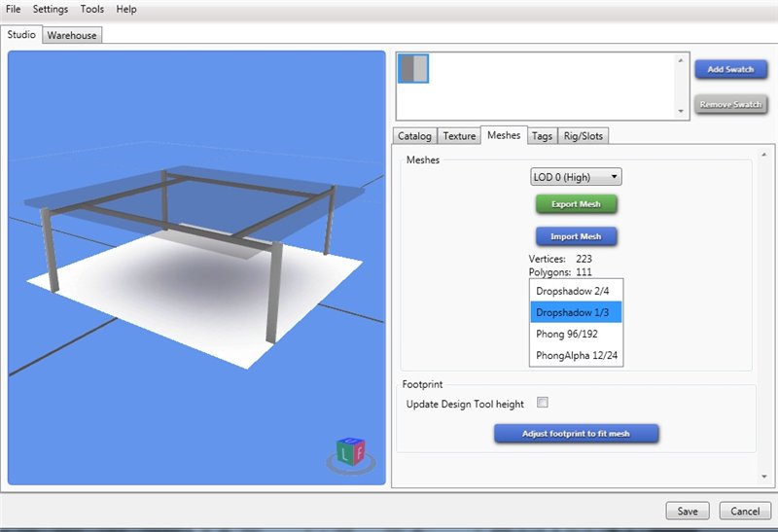Click the Add Swatch button
The height and width of the screenshot is (532, 778).
[730, 70]
